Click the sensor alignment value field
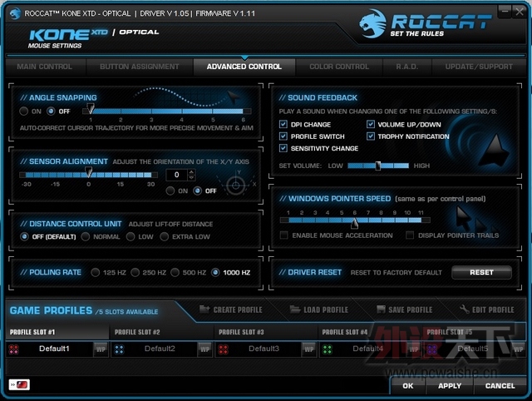 (177, 175)
